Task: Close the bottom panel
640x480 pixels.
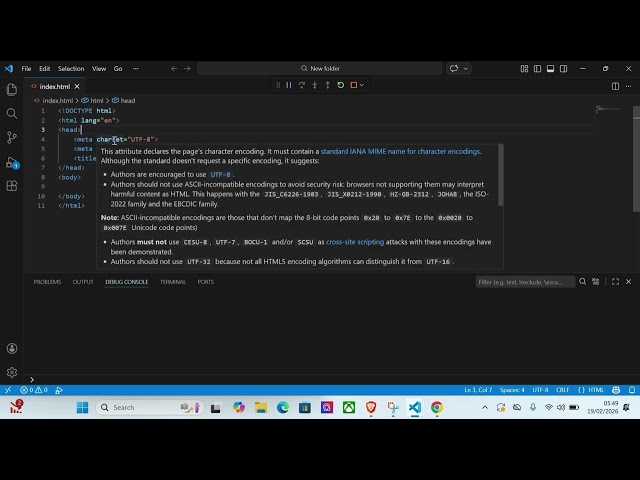Action: click(629, 282)
